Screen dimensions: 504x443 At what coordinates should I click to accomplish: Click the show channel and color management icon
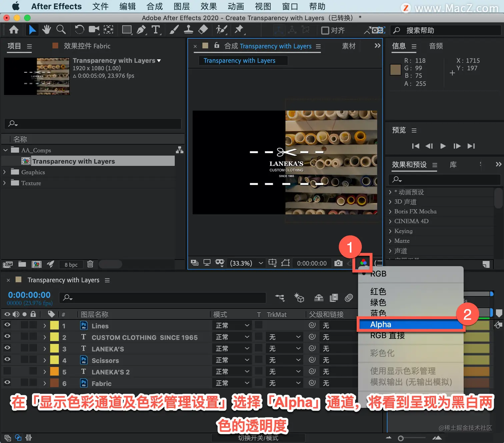[363, 263]
